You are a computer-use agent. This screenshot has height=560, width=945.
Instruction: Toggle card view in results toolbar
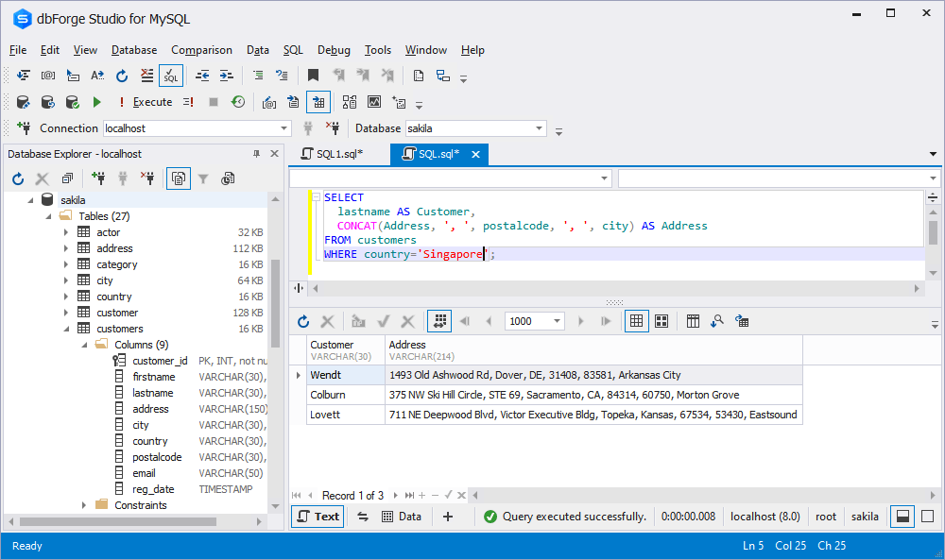pos(661,321)
